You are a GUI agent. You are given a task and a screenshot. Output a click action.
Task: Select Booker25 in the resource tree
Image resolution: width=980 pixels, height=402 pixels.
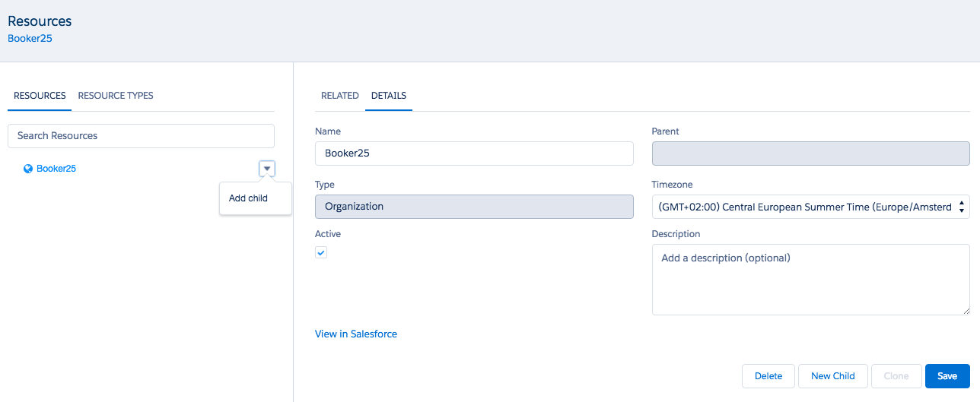[56, 169]
